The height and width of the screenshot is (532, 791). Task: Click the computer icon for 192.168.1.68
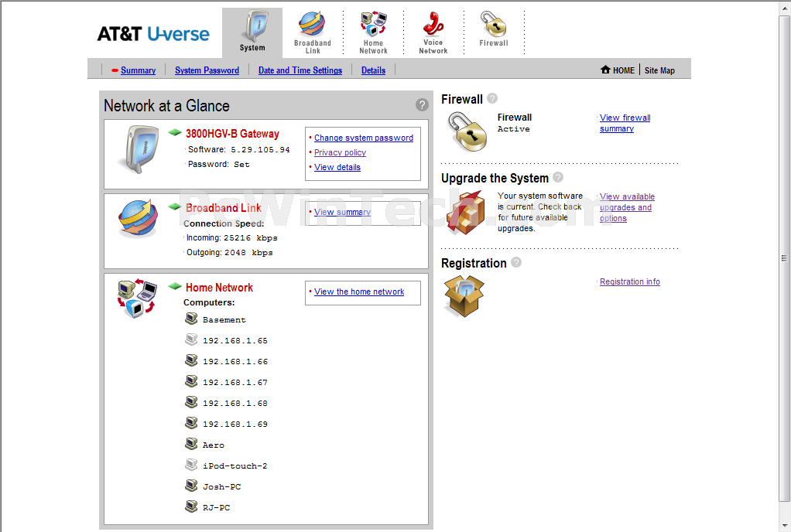(191, 402)
